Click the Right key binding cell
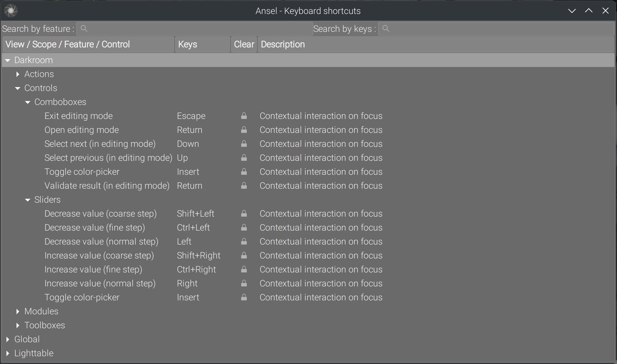This screenshot has height=364, width=617. [187, 284]
